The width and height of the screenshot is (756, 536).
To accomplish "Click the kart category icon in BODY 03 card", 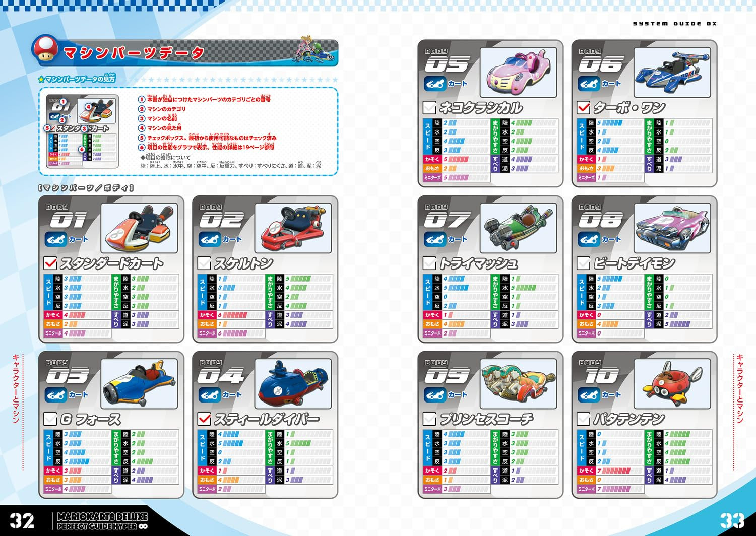I will click(x=56, y=395).
